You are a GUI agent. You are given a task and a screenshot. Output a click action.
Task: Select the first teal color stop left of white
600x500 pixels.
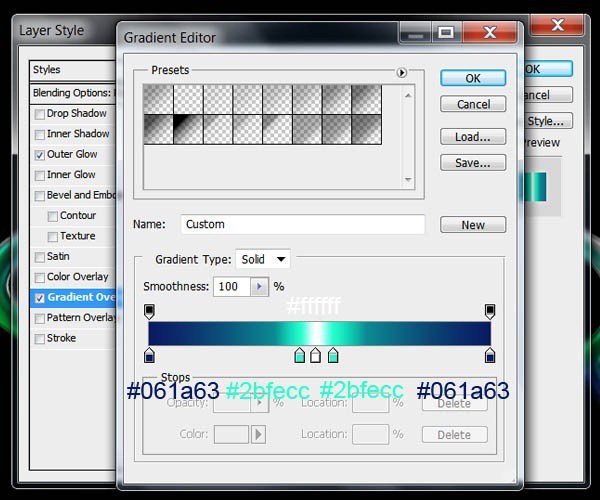coord(300,355)
